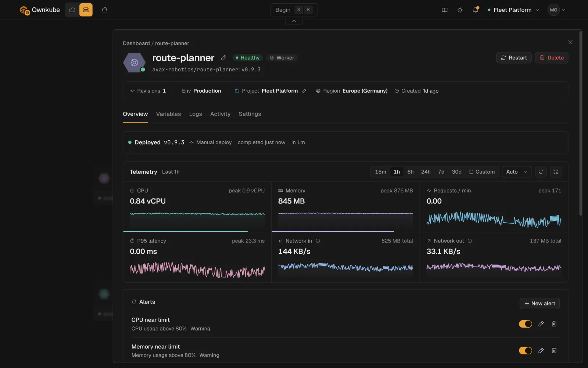The height and width of the screenshot is (368, 588).
Task: Open the Auto refresh interval dropdown
Action: (517, 172)
